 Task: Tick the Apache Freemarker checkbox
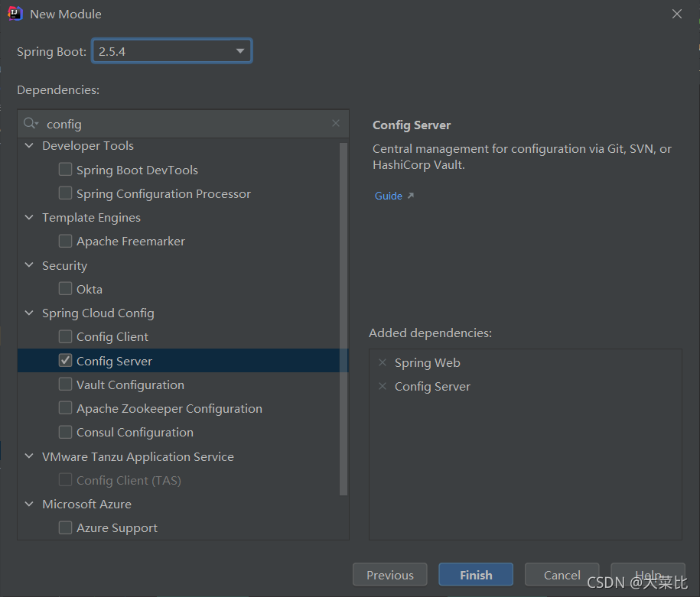(x=65, y=241)
